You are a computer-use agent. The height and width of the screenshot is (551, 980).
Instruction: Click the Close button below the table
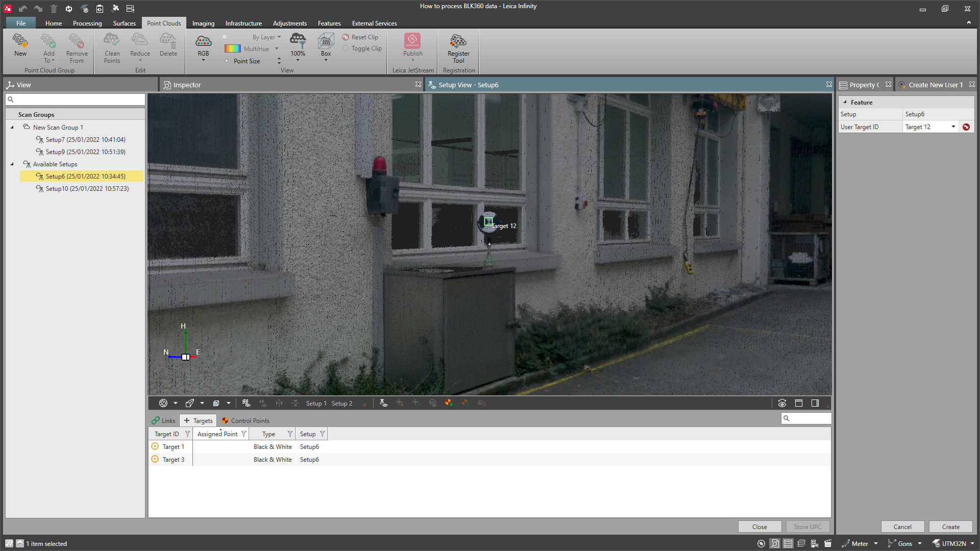pyautogui.click(x=759, y=527)
